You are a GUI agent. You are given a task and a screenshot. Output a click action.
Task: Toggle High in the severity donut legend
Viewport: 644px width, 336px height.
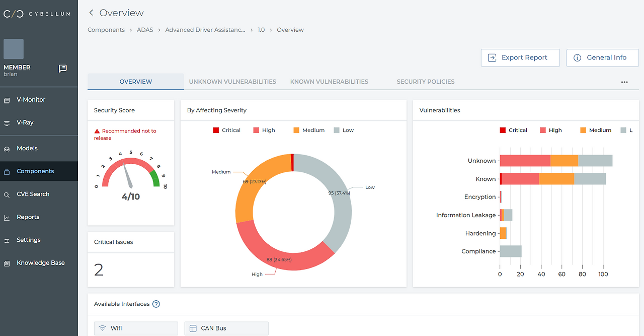(x=264, y=130)
